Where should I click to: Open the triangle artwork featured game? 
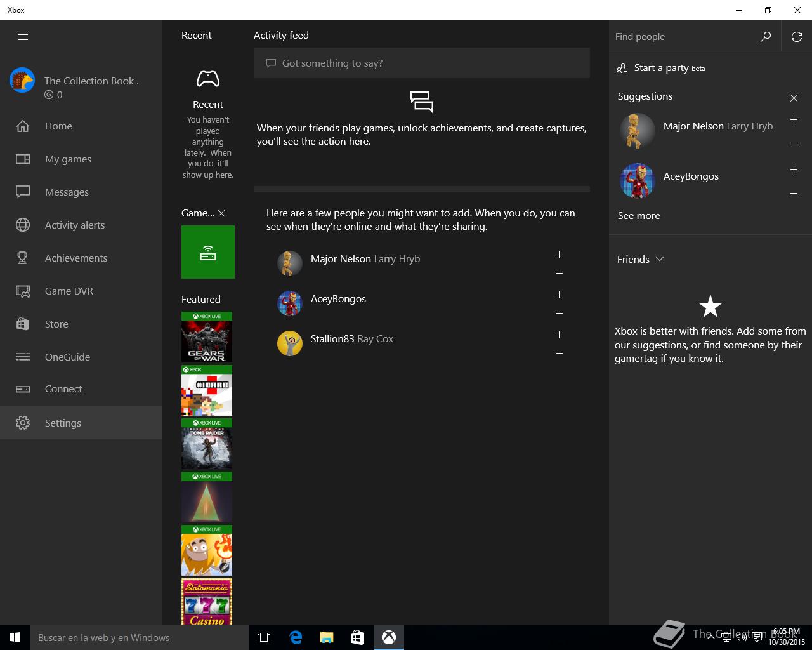pyautogui.click(x=207, y=497)
